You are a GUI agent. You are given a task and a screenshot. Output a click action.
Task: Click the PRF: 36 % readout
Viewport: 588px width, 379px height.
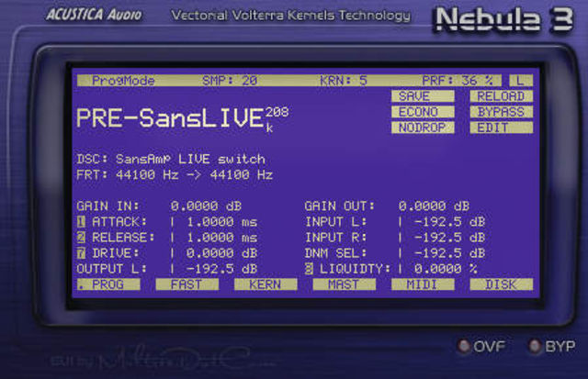coord(458,81)
